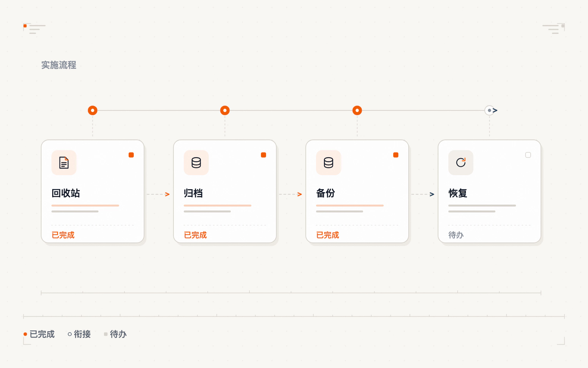Click the document icon on 回收站 card

tap(64, 163)
